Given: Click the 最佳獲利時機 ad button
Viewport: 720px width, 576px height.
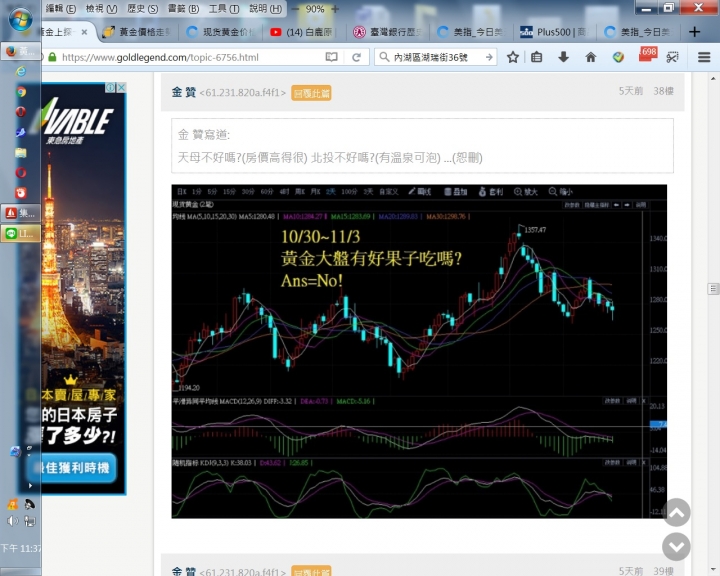Looking at the screenshot, I should (72, 468).
